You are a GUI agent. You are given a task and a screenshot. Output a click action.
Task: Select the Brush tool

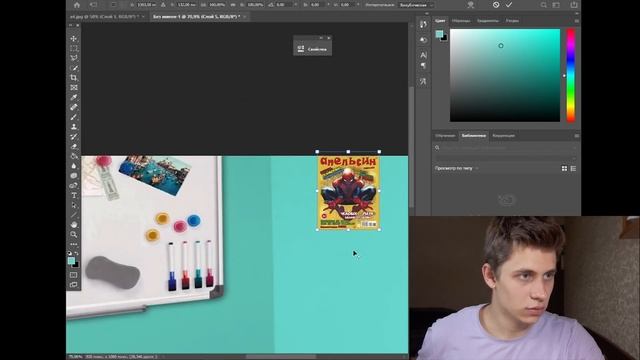74,117
